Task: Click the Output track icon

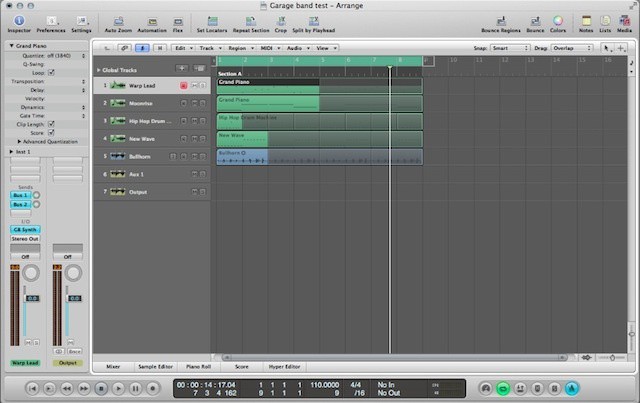Action: point(118,192)
